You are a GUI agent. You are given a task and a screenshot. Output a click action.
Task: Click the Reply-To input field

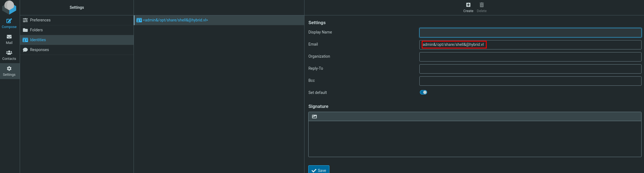(530, 69)
